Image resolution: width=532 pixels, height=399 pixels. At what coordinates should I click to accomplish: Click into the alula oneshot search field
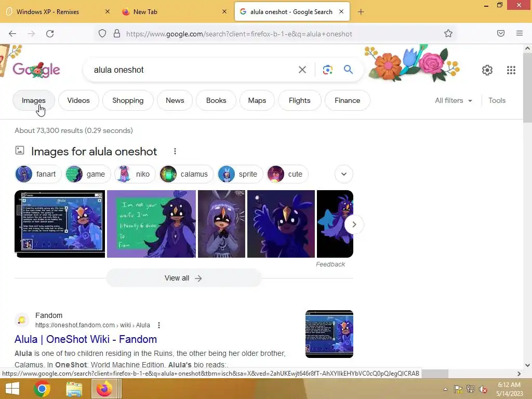tap(190, 70)
